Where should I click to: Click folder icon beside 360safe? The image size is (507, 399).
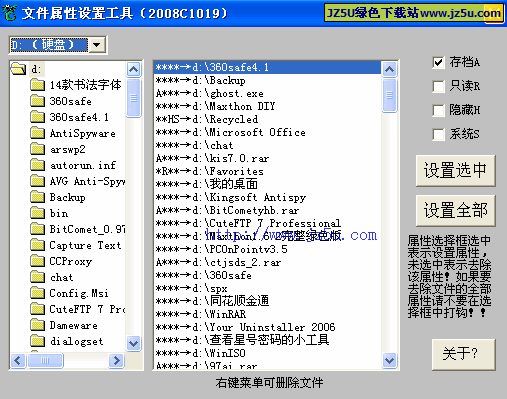click(37, 101)
